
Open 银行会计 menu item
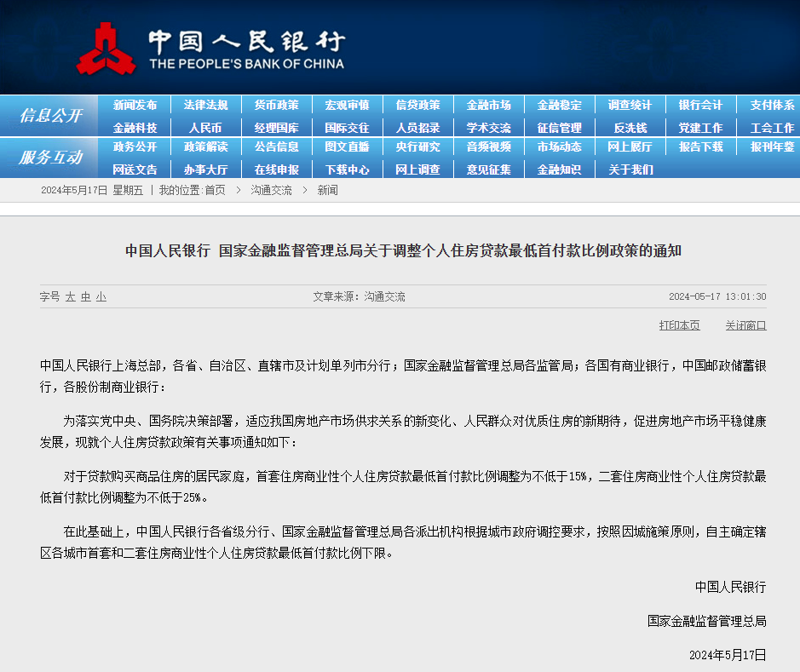(x=700, y=105)
